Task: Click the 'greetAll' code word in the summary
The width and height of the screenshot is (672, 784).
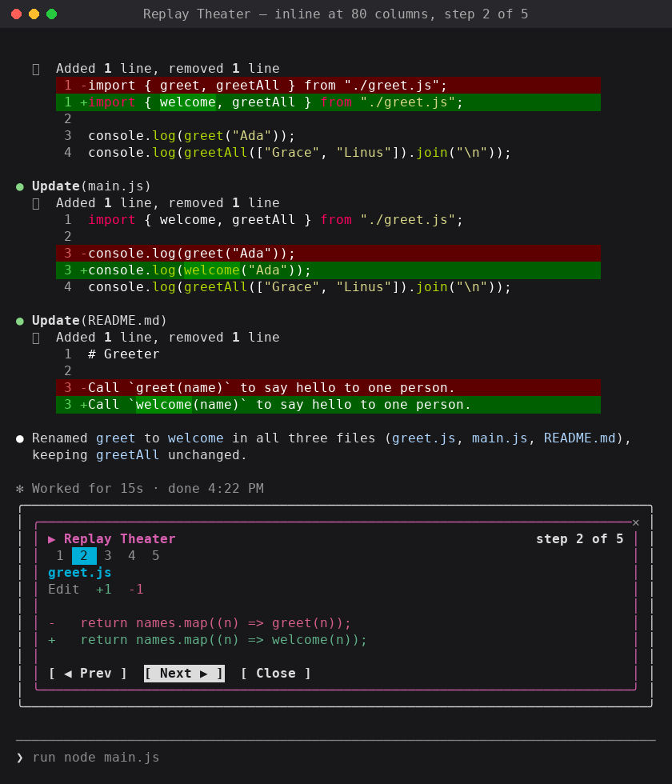Action: [x=127, y=455]
